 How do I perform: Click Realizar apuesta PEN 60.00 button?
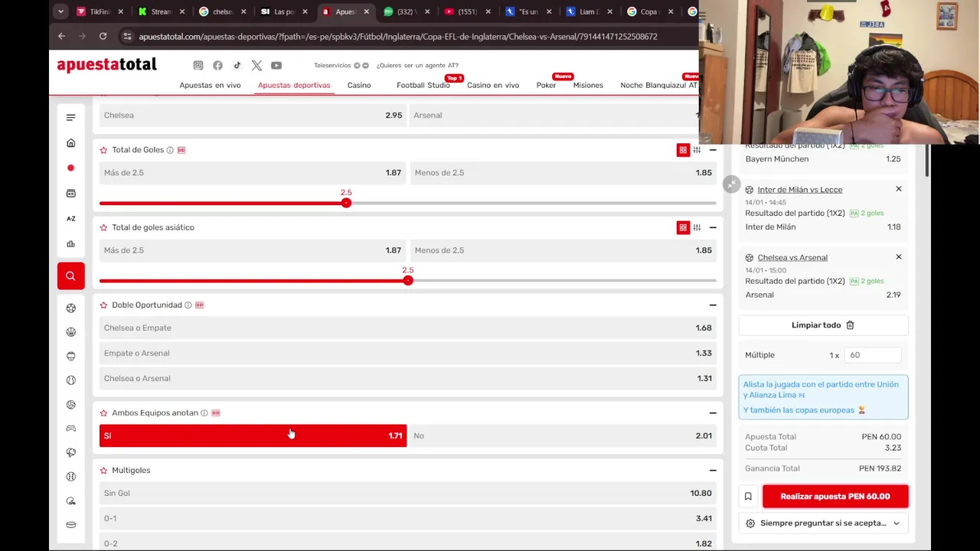835,497
